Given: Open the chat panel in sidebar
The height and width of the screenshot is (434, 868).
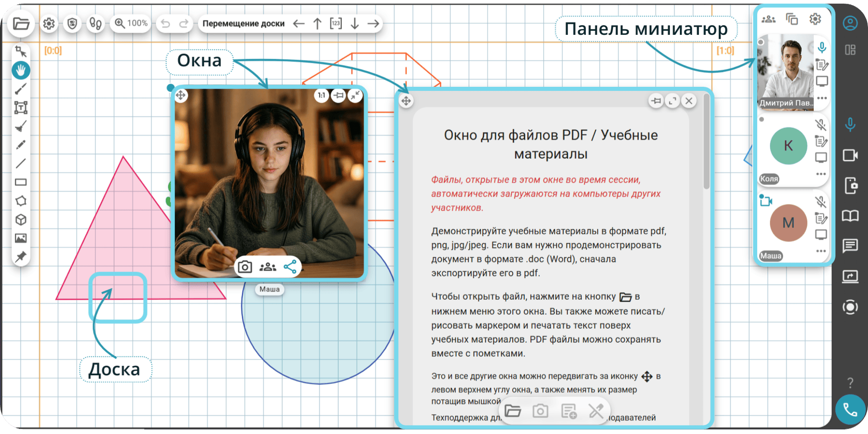Looking at the screenshot, I should (850, 246).
